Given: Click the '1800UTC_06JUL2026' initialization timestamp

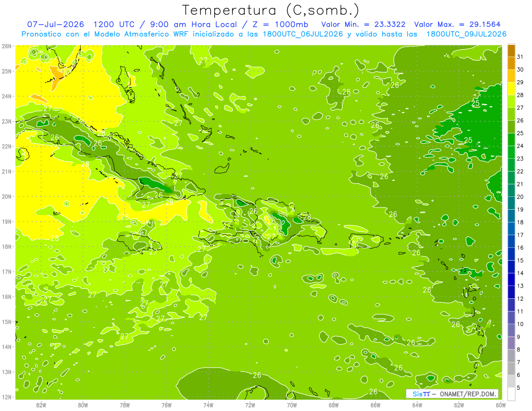Looking at the screenshot, I should pyautogui.click(x=303, y=34).
